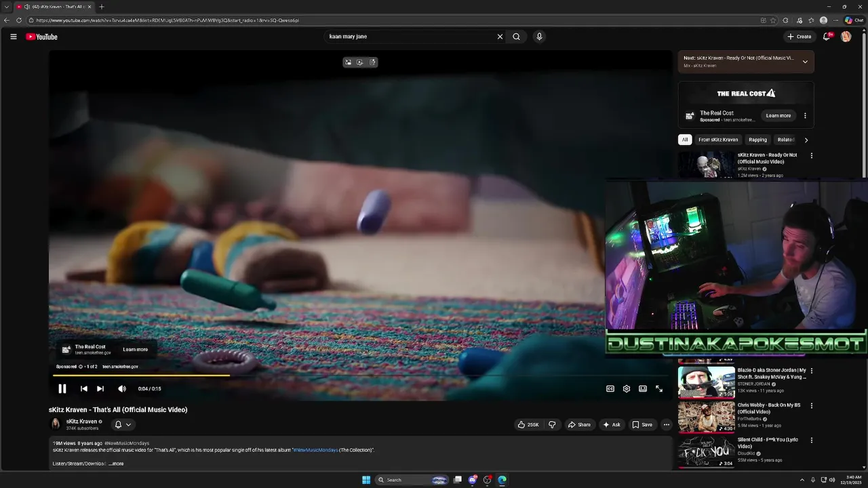This screenshot has width=868, height=488.
Task: Click the Windows taskbar Search box
Action: (412, 480)
